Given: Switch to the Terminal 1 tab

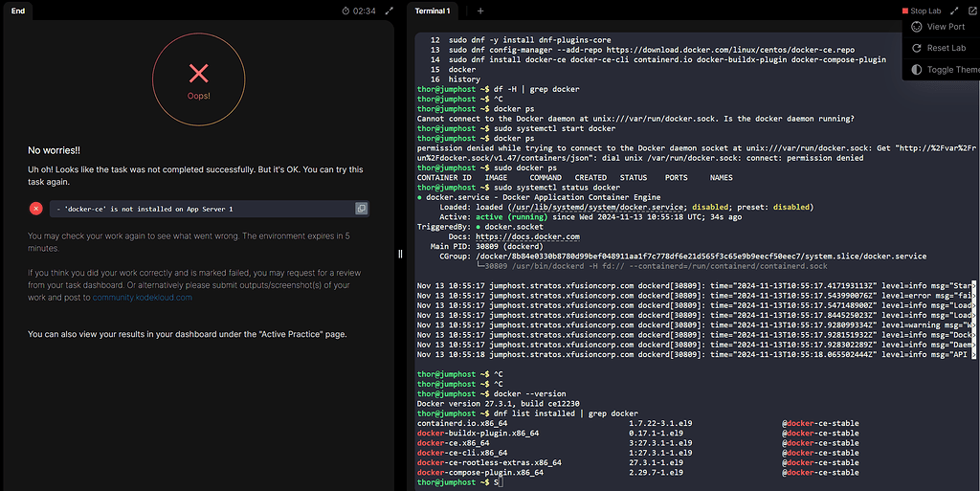Looking at the screenshot, I should 433,11.
